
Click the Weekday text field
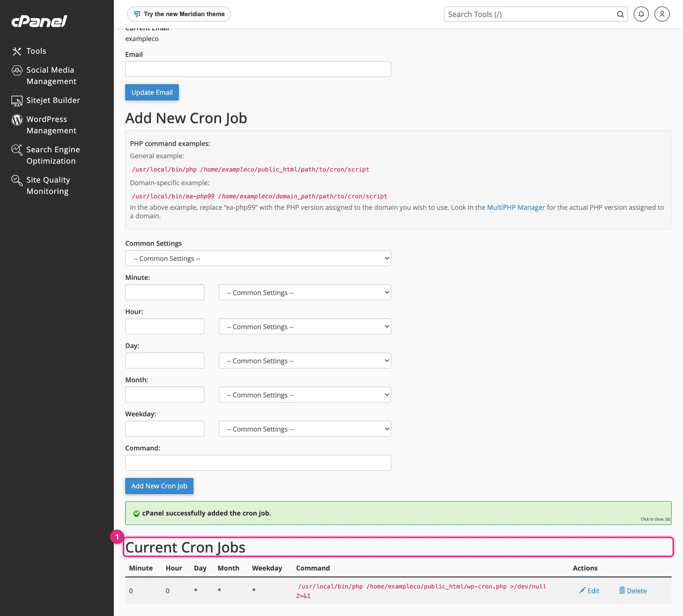point(165,429)
